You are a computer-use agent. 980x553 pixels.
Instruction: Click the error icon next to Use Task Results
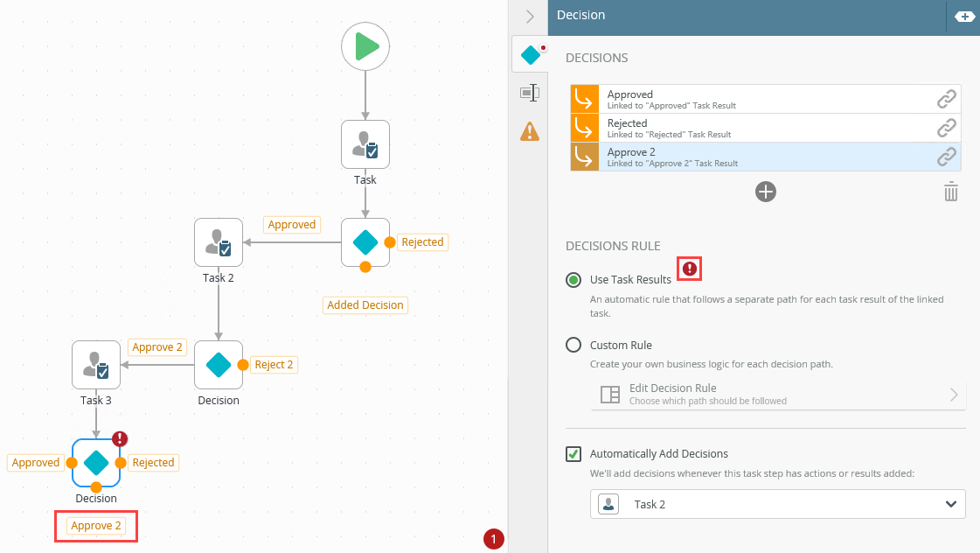(690, 269)
